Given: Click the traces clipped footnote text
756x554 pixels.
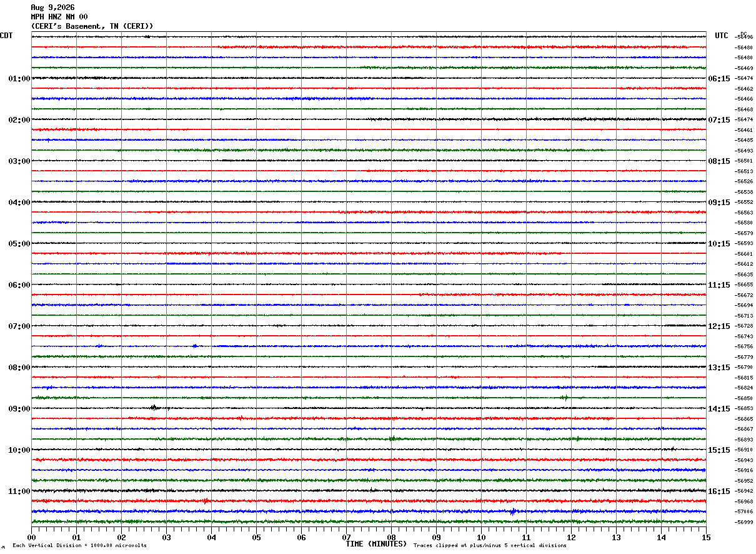Looking at the screenshot, I should click(490, 546).
